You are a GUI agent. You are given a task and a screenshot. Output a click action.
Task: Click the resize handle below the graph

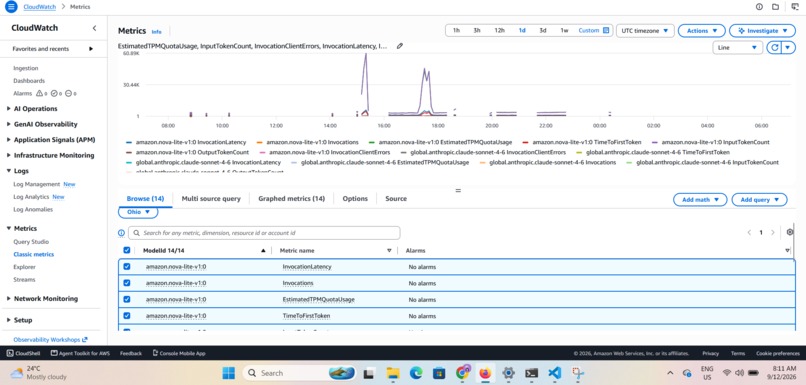(x=458, y=190)
